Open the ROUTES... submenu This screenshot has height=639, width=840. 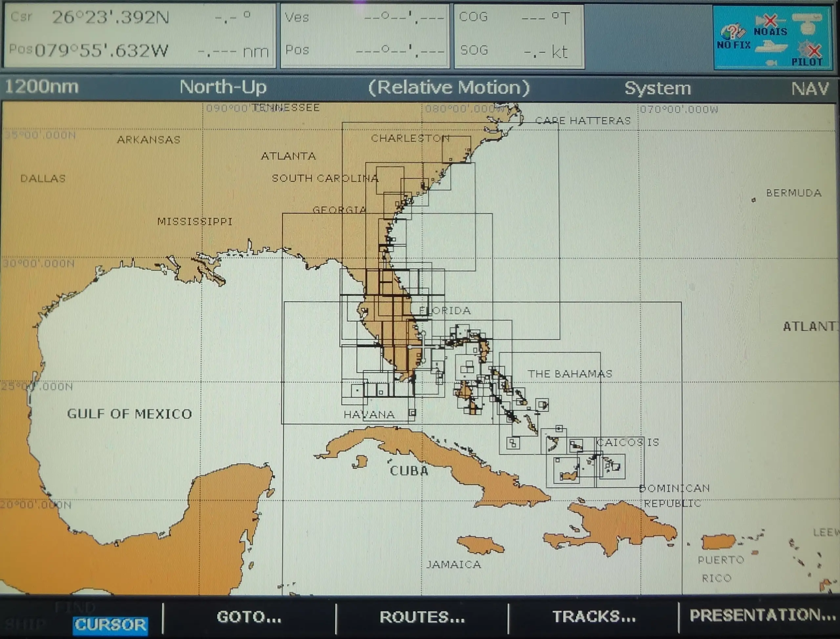coord(422,617)
